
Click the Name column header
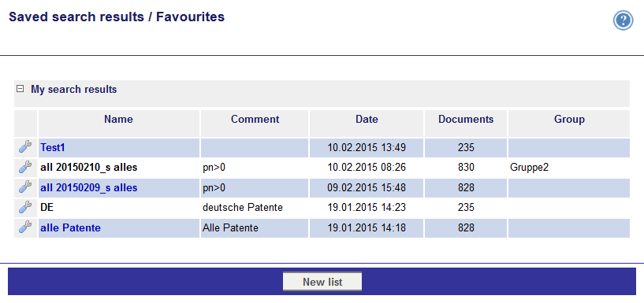tap(119, 120)
